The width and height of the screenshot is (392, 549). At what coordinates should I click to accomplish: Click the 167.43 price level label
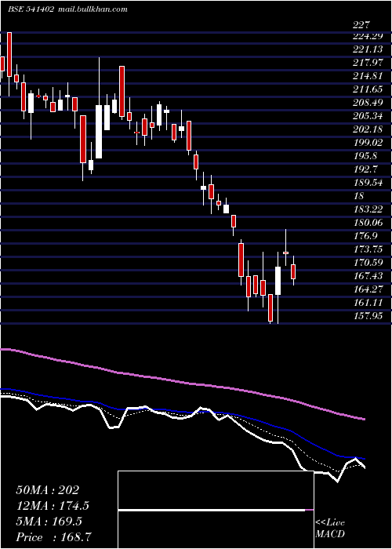pyautogui.click(x=368, y=275)
